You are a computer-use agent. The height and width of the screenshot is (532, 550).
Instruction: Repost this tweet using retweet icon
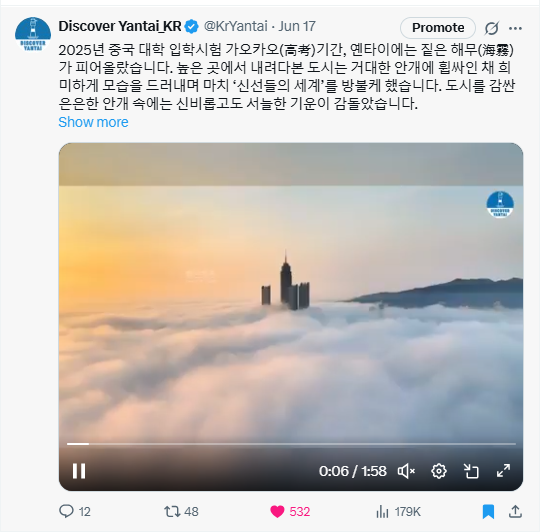pyautogui.click(x=172, y=512)
